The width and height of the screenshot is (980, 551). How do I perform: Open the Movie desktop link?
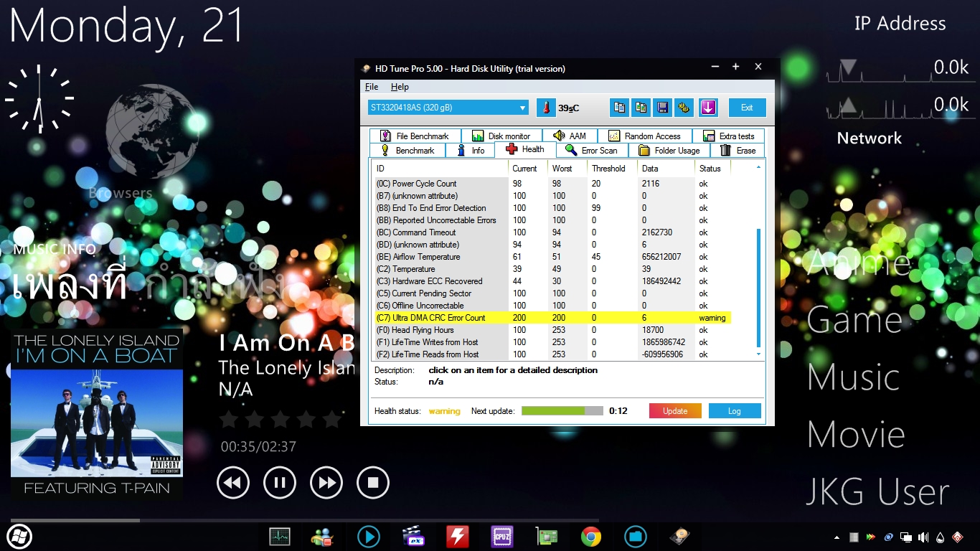(856, 435)
